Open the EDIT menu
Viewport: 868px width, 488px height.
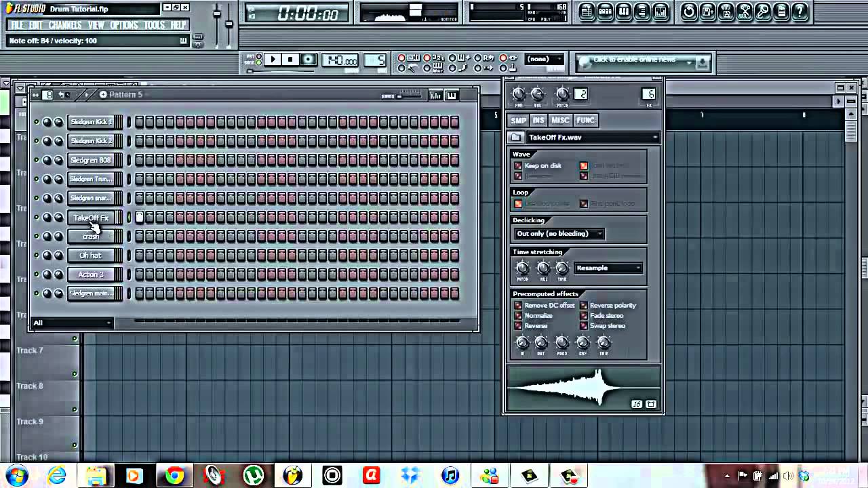pos(36,25)
